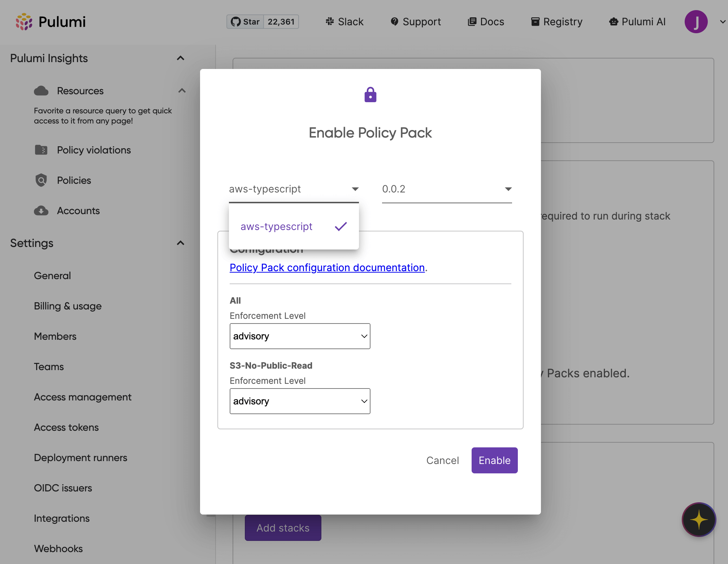Open the Policy Pack configuration documentation link

coord(327,268)
